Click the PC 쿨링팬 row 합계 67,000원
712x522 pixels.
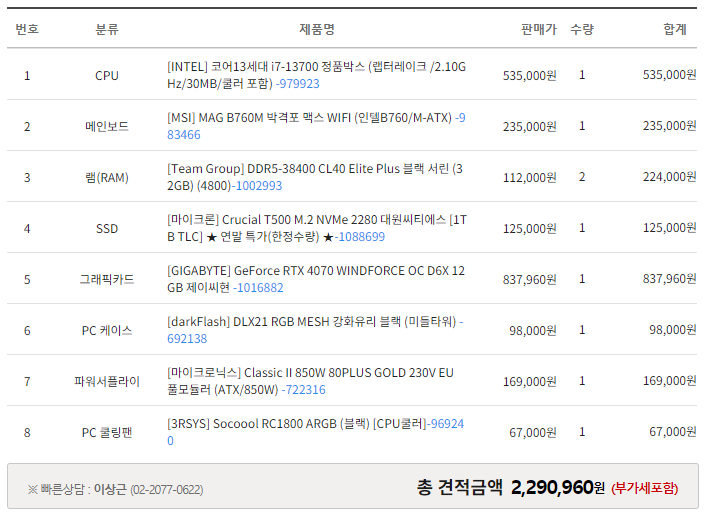coord(672,431)
